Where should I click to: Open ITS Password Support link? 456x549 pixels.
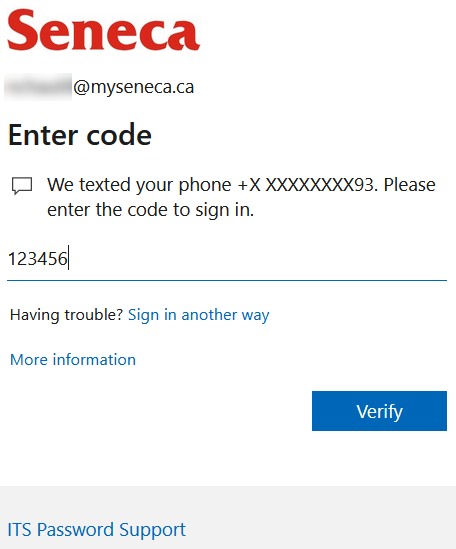[x=96, y=529]
